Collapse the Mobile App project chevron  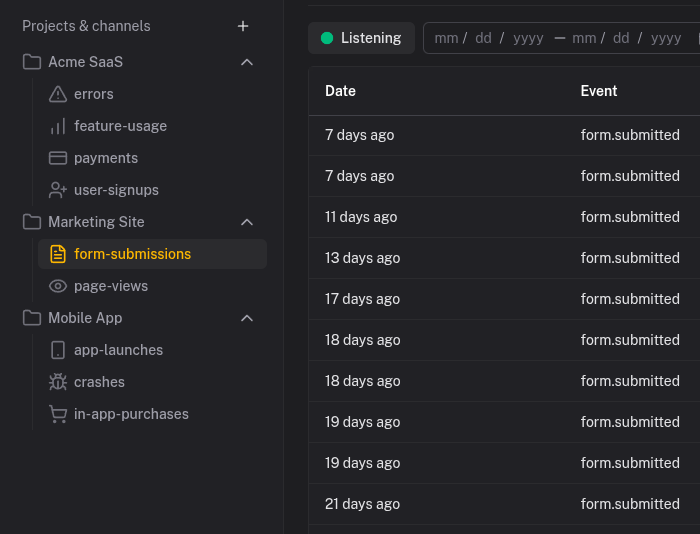pos(247,318)
